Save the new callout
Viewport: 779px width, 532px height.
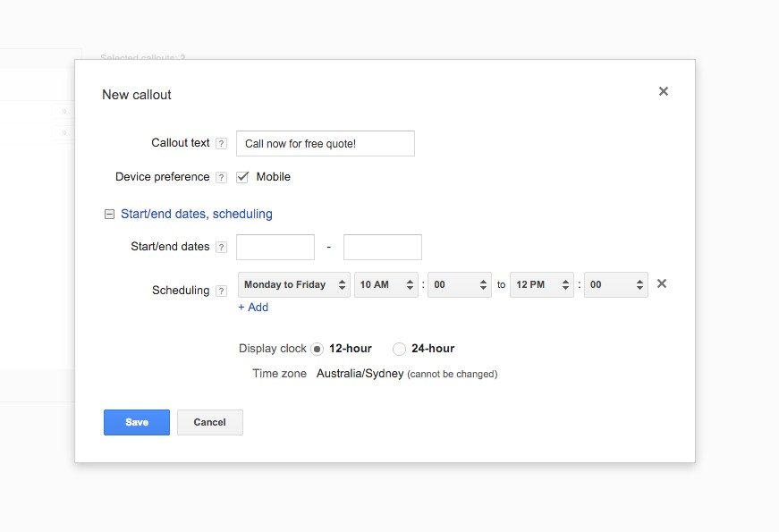coord(136,422)
